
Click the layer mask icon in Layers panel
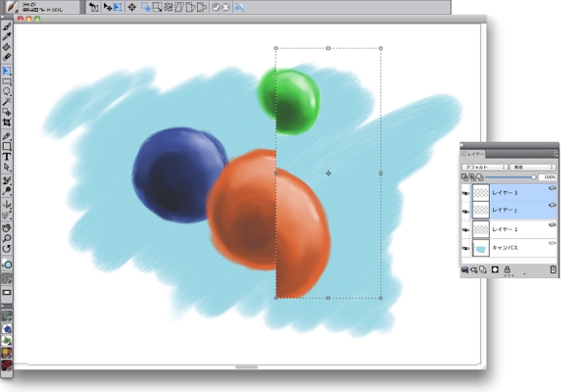[495, 269]
